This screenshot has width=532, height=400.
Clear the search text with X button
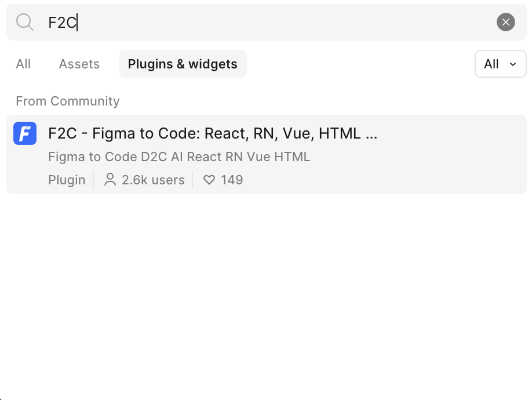click(505, 22)
